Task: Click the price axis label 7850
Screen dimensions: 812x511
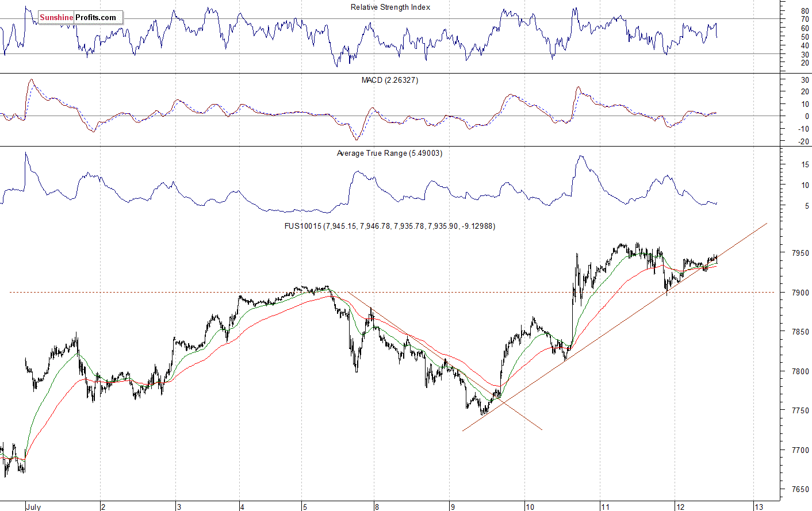Action: (800, 332)
